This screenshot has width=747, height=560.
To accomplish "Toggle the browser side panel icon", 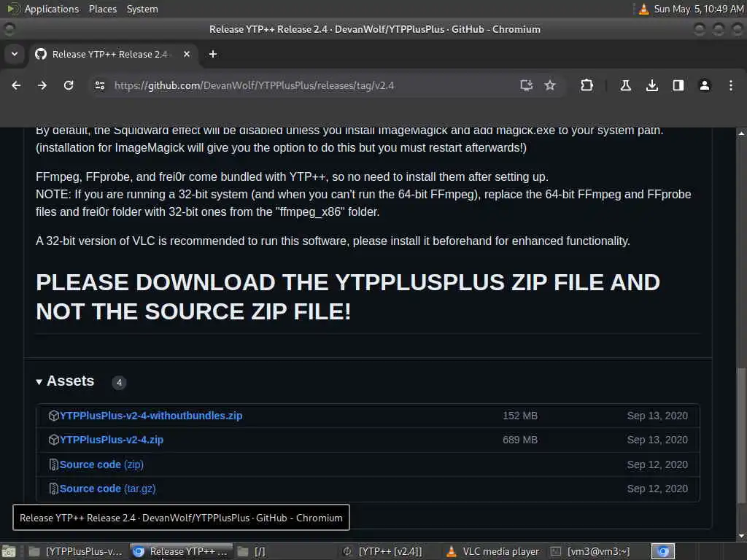I will coord(678,85).
